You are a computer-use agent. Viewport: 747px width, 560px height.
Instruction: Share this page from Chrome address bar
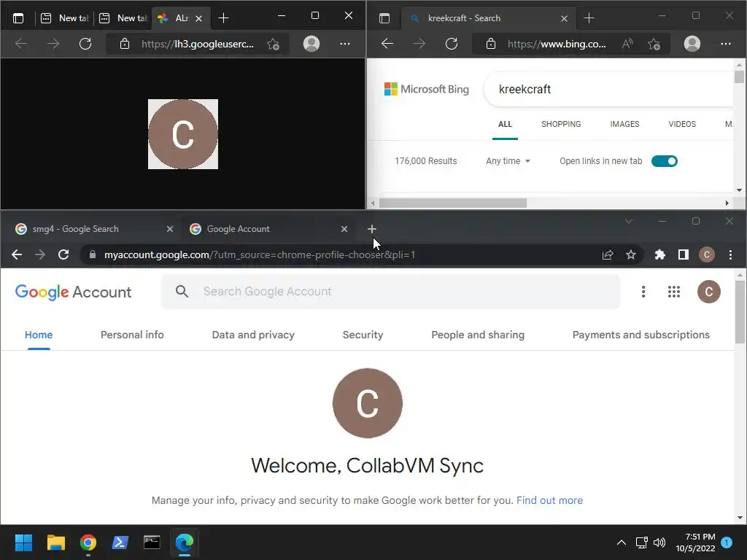click(608, 254)
